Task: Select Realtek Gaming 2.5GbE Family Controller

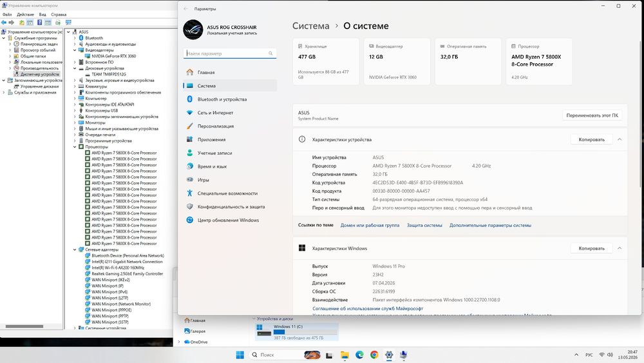Action: [128, 274]
